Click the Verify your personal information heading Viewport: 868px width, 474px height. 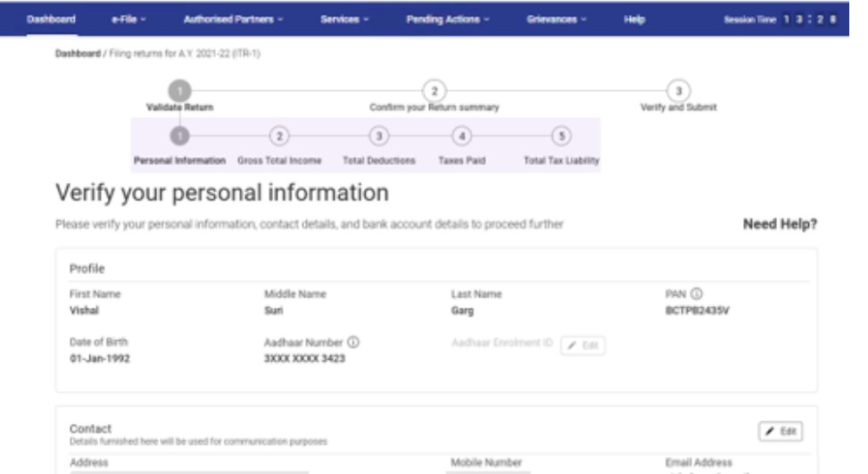coord(222,193)
